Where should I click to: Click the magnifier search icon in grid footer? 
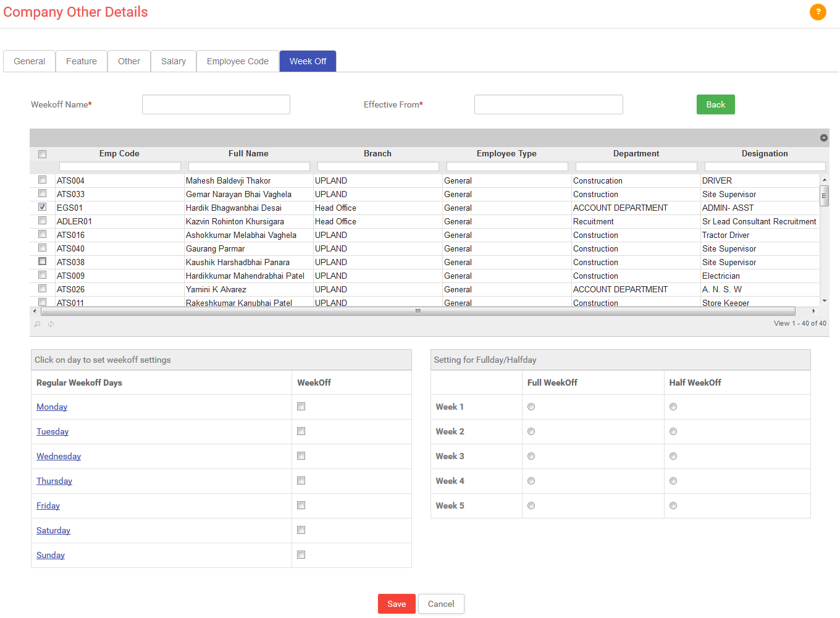[x=37, y=324]
